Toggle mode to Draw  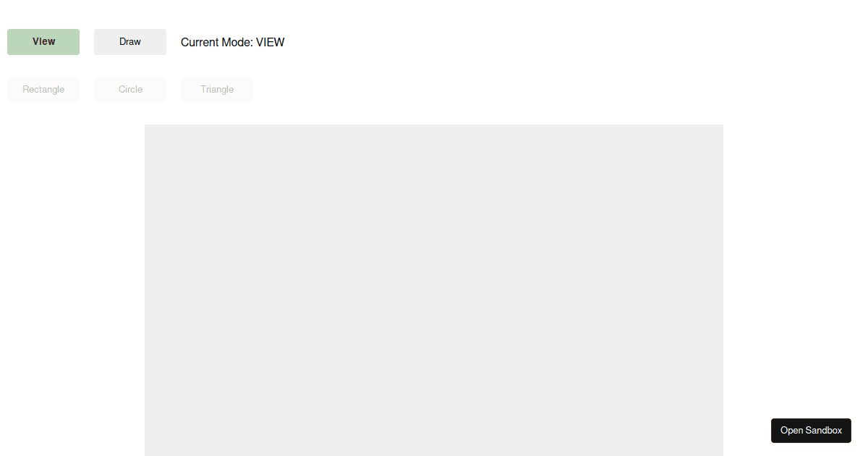(x=130, y=42)
